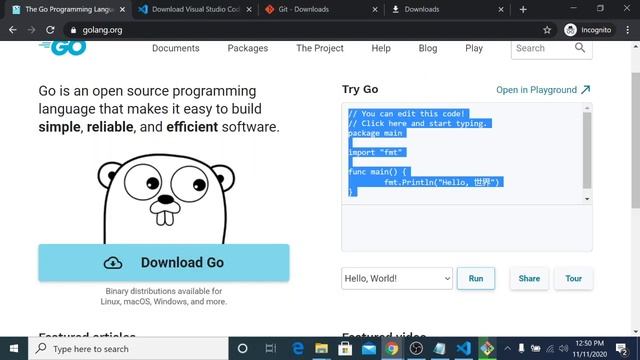Close The Go Programming Language tab
This screenshot has height=360, width=640.
point(122,9)
